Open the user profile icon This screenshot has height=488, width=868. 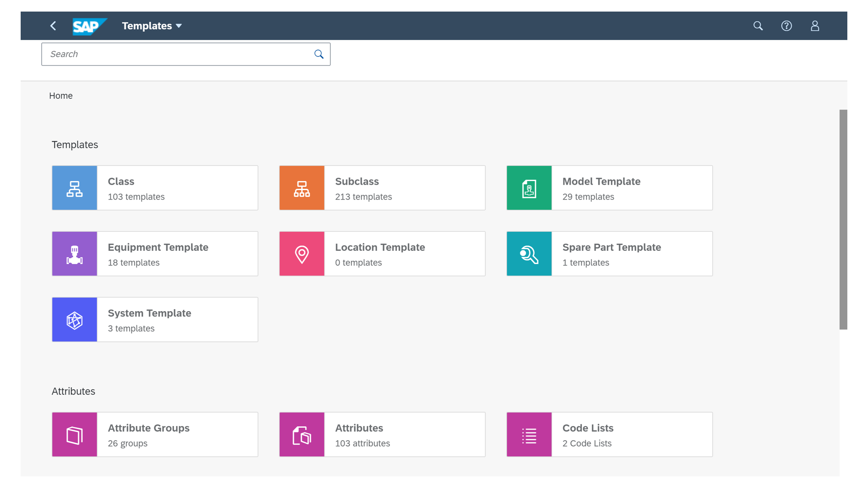coord(815,26)
